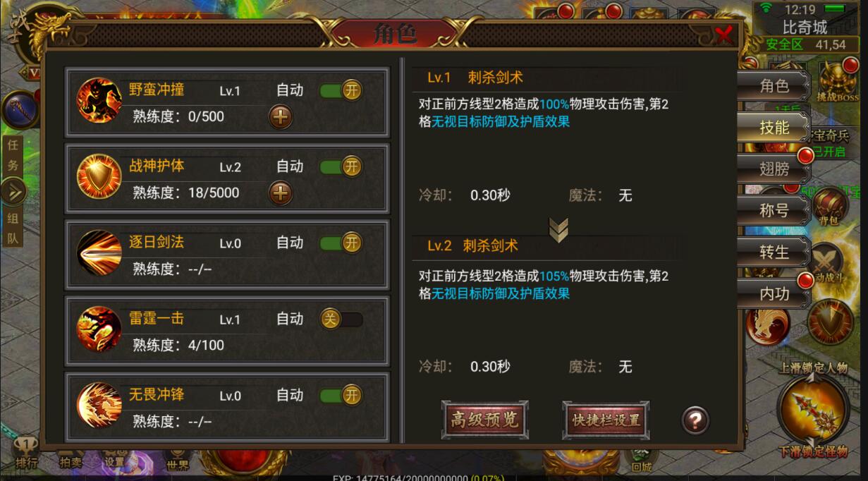Toggle auto switch for 野蛮冲撞
The width and height of the screenshot is (868, 481).
[x=341, y=90]
